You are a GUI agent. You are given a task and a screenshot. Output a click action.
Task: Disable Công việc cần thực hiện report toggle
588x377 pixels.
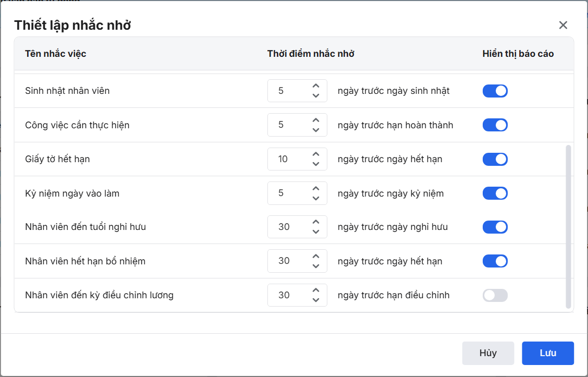click(x=495, y=125)
